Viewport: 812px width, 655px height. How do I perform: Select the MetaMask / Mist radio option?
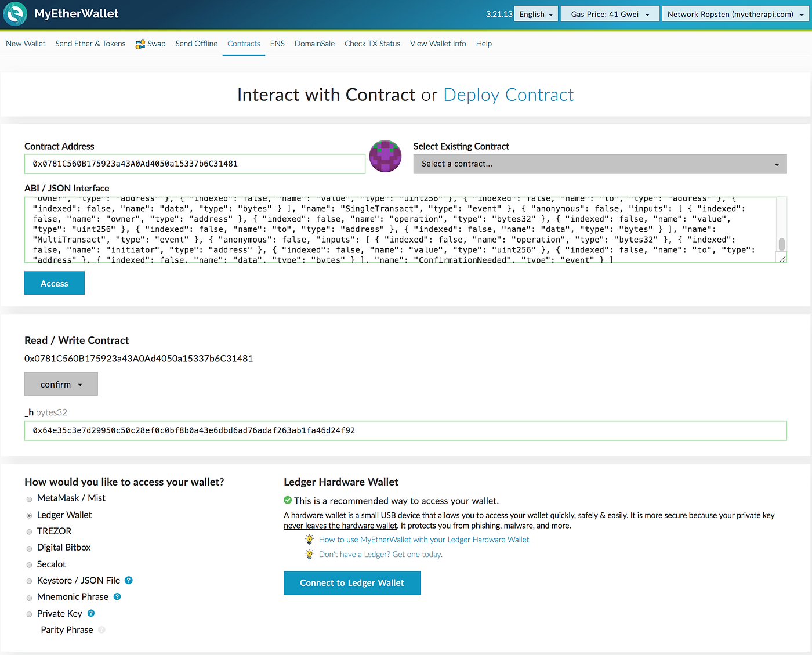pos(29,499)
